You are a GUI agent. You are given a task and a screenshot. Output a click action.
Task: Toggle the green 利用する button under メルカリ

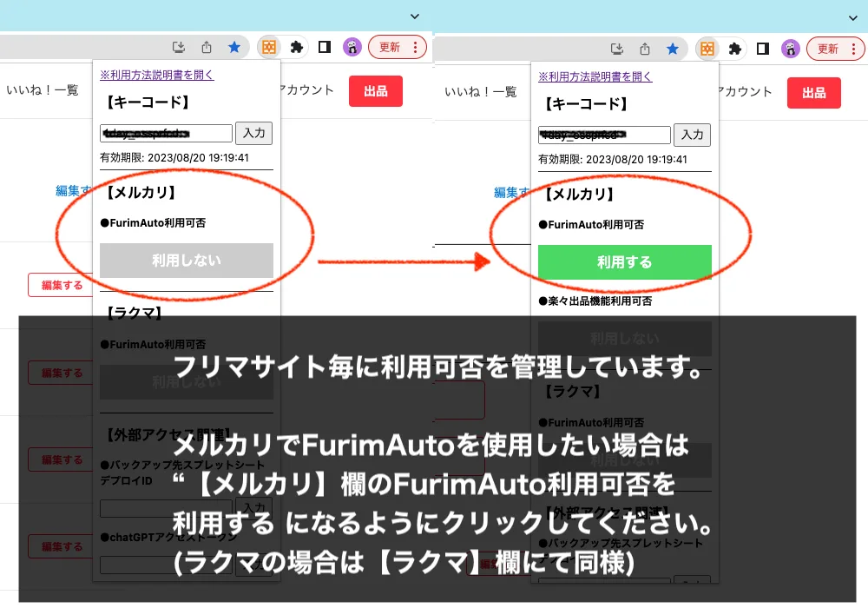tap(625, 262)
